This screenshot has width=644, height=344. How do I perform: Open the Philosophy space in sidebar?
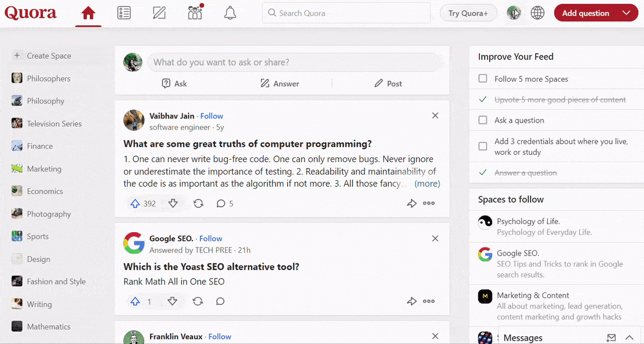point(45,101)
